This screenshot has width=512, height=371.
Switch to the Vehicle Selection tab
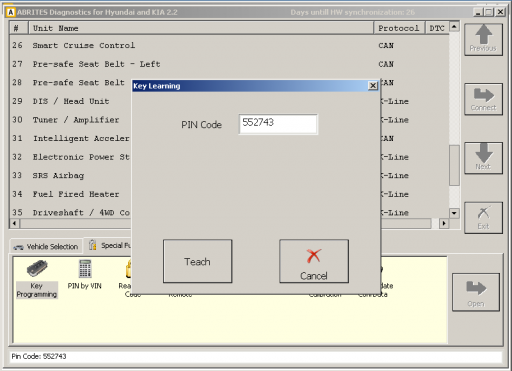point(46,246)
